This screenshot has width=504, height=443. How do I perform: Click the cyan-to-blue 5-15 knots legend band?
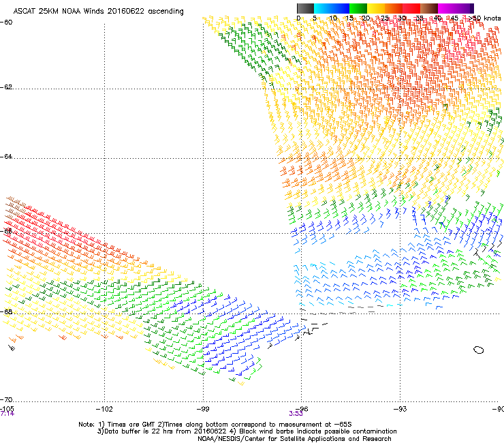(x=332, y=8)
